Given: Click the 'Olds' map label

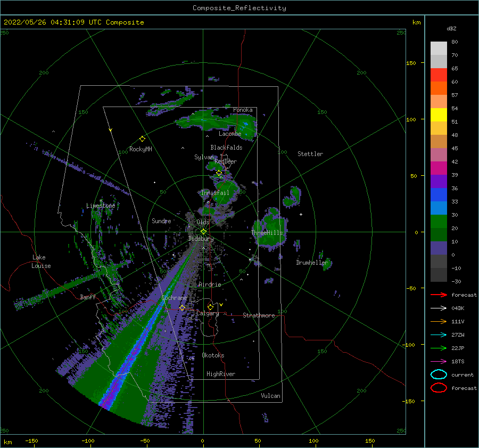Looking at the screenshot, I should (x=203, y=222).
